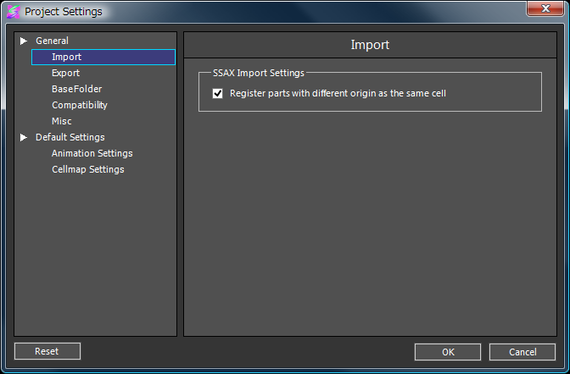Viewport: 570px width, 374px height.
Task: Click the 'SSAX Import Settings' group label
Action: [258, 73]
